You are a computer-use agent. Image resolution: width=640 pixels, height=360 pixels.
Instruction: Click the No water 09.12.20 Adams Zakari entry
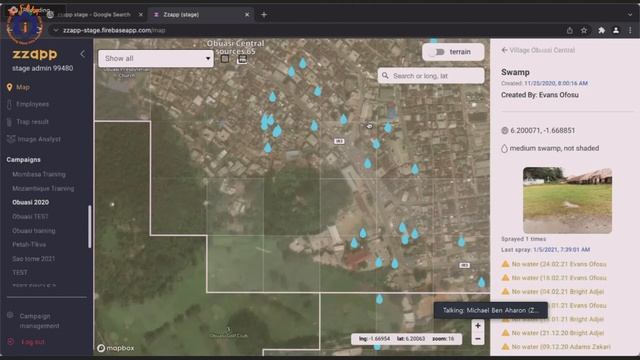pyautogui.click(x=556, y=347)
